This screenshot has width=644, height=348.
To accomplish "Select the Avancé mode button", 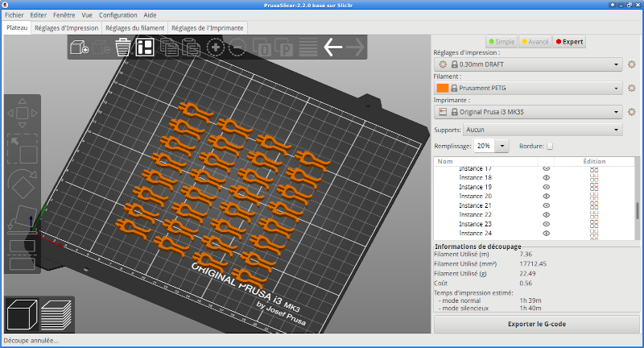I will pos(535,42).
